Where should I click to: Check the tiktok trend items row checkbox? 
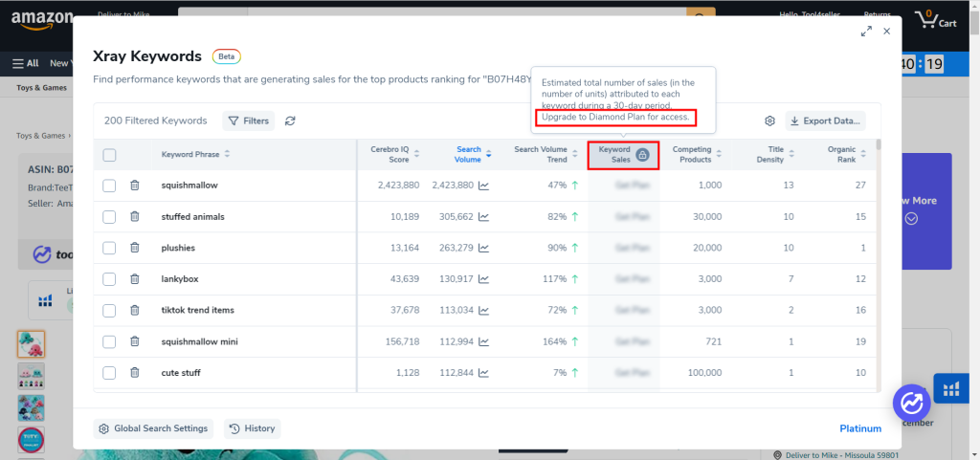(109, 310)
